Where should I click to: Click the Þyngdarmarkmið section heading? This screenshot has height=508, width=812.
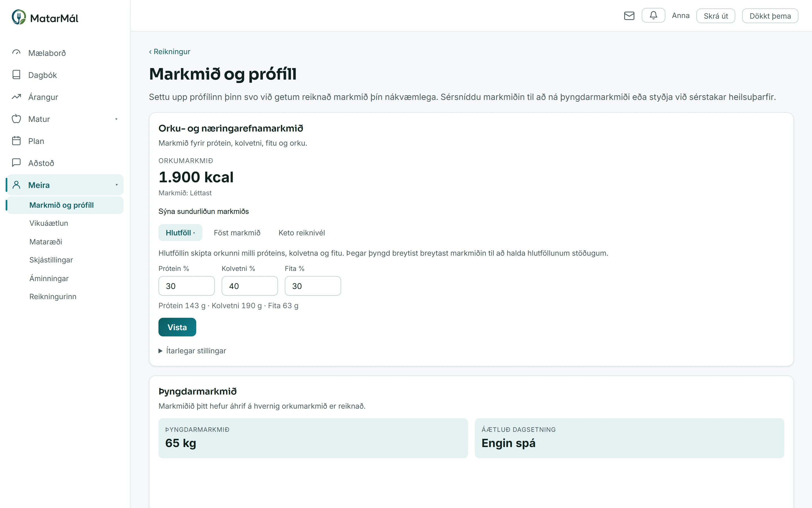[197, 391]
